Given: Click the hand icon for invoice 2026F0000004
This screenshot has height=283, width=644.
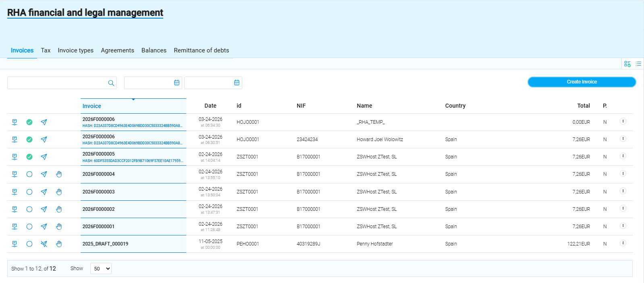Looking at the screenshot, I should pyautogui.click(x=59, y=174).
